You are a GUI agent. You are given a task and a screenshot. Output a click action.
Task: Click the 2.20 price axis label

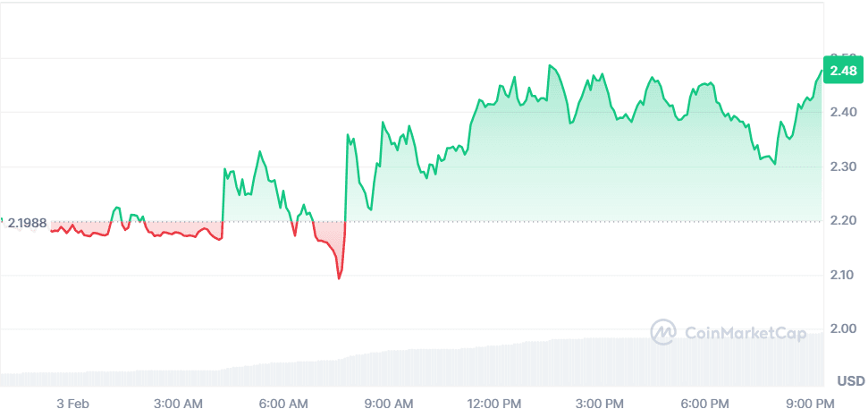tap(843, 221)
